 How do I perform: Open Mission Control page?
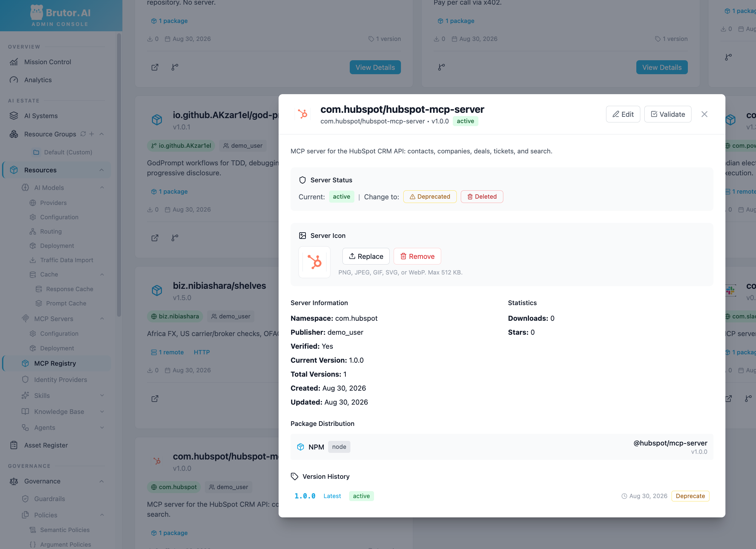(x=47, y=62)
